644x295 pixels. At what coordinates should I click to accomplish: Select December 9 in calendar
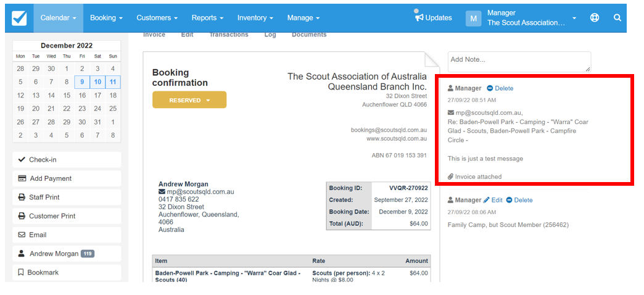[x=82, y=81]
